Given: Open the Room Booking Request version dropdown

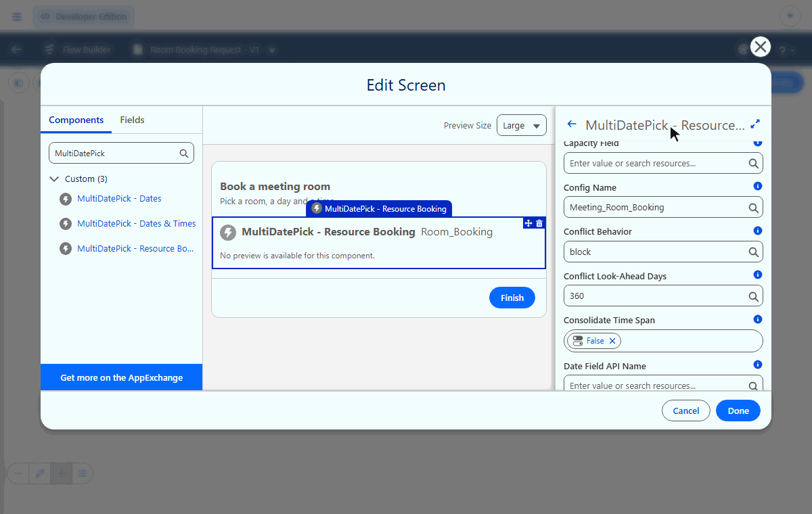Looking at the screenshot, I should pyautogui.click(x=272, y=50).
